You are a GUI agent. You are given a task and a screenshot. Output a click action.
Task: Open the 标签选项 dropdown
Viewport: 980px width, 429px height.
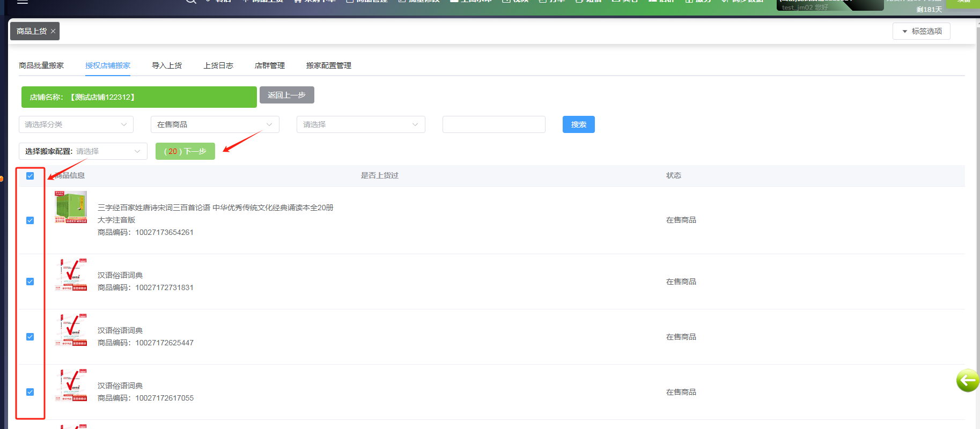921,31
